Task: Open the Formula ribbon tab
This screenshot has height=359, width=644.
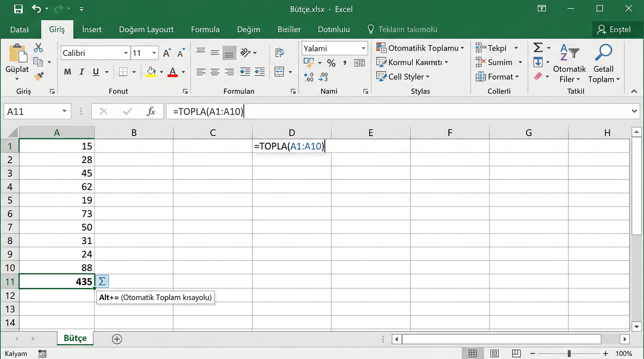Action: tap(205, 29)
